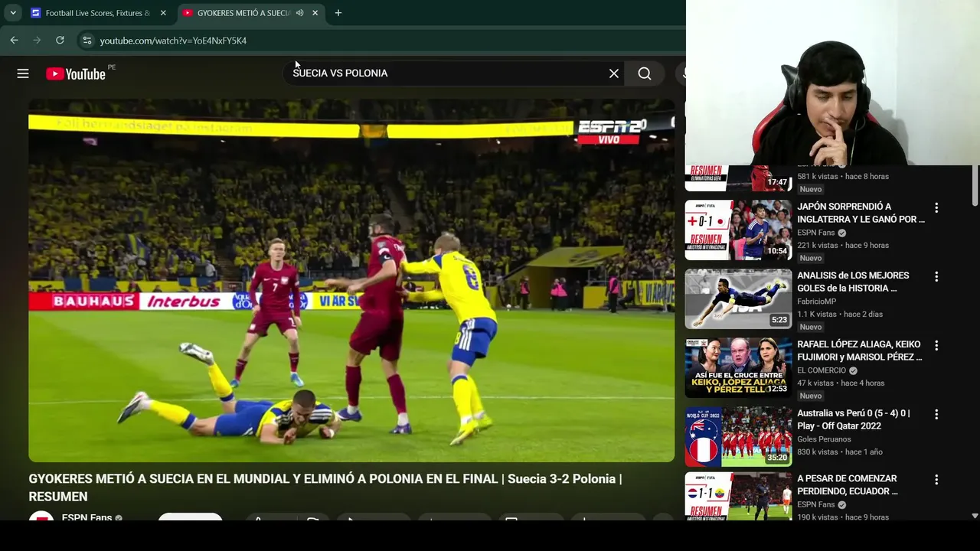Viewport: 980px width, 551px height.
Task: Open a new browser tab
Action: pyautogui.click(x=338, y=13)
